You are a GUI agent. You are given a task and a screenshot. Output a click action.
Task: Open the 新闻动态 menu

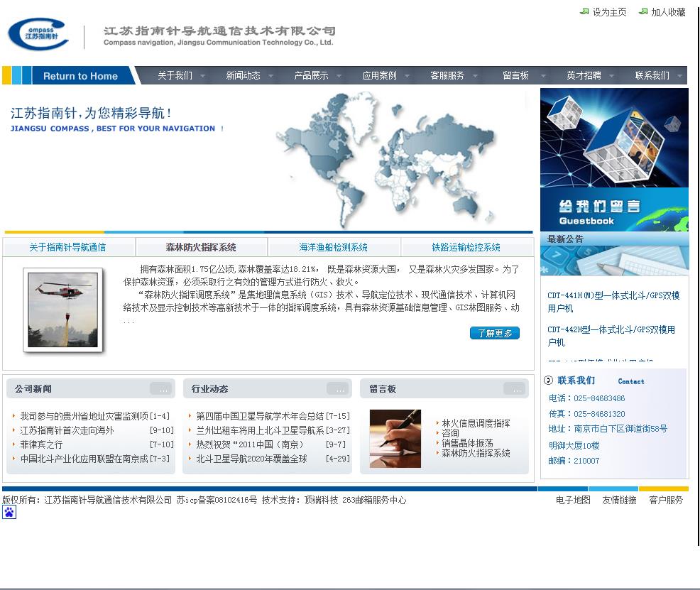tap(243, 75)
